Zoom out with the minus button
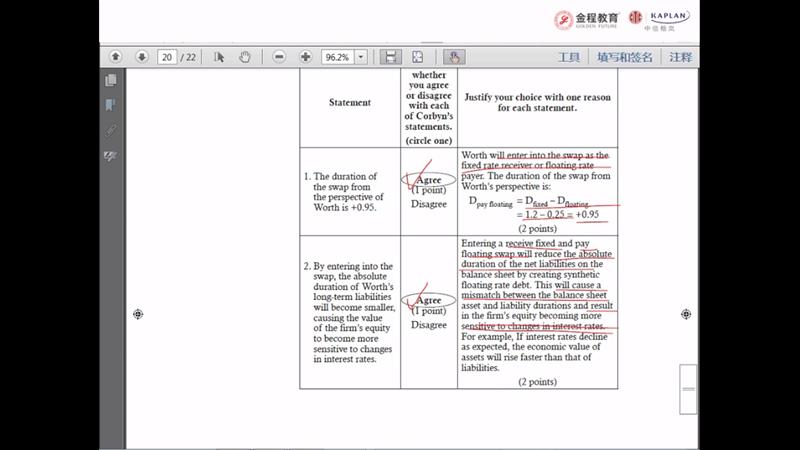This screenshot has height=450, width=800. coord(279,57)
